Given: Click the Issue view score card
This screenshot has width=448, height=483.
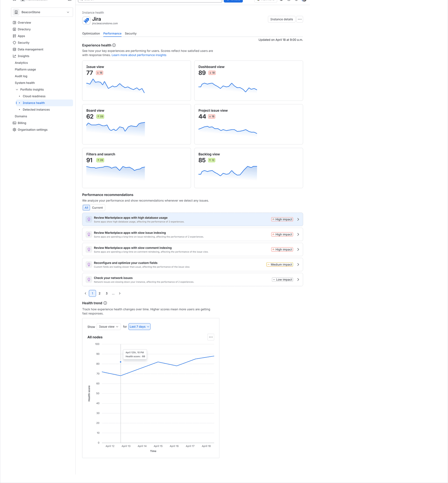Looking at the screenshot, I should tap(137, 81).
